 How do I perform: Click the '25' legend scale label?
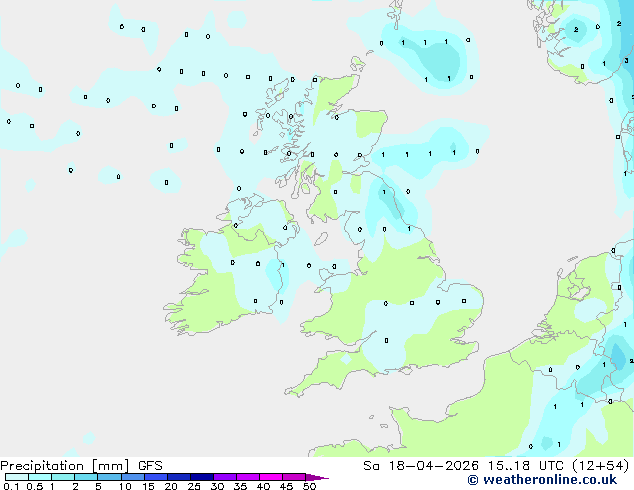[x=194, y=486]
